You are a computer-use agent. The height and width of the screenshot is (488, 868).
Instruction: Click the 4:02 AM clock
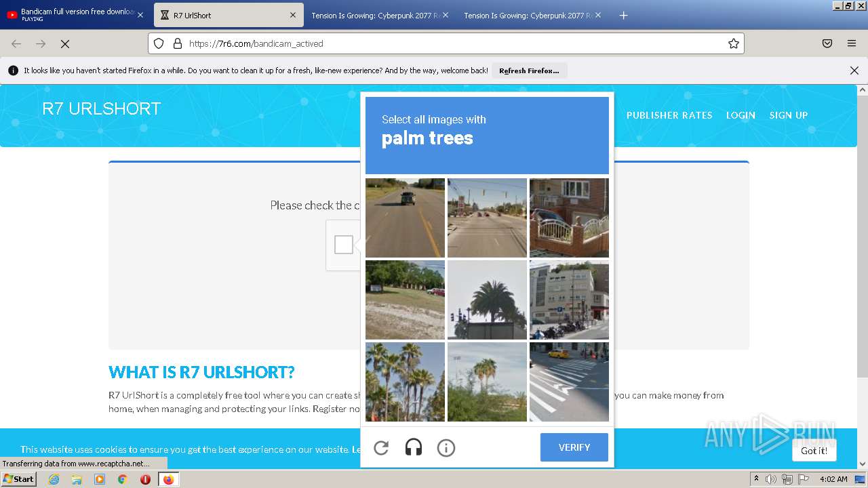[x=833, y=479]
